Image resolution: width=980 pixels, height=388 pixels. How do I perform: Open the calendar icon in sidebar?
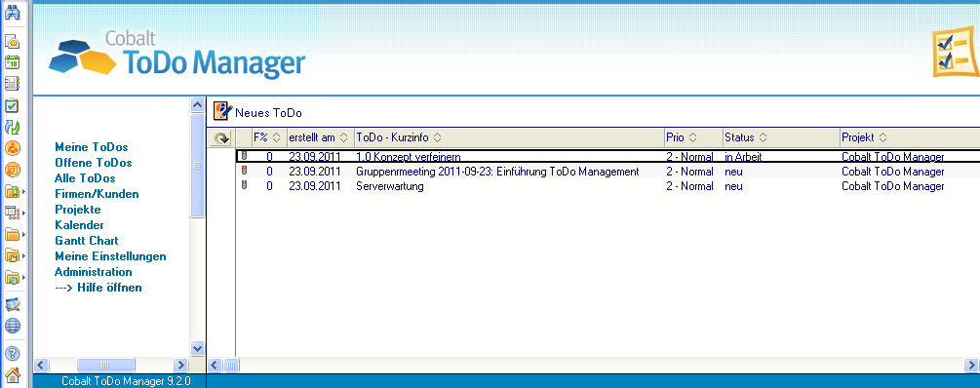point(13,61)
